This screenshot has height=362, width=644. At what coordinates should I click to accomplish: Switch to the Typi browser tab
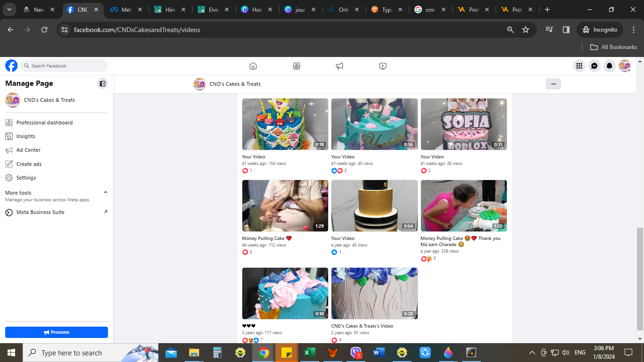pos(387,9)
